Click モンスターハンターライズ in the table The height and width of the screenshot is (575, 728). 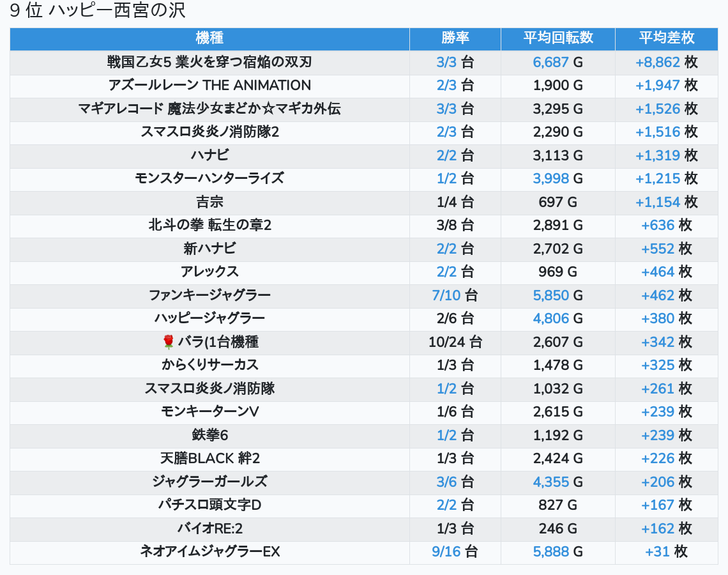click(x=209, y=178)
